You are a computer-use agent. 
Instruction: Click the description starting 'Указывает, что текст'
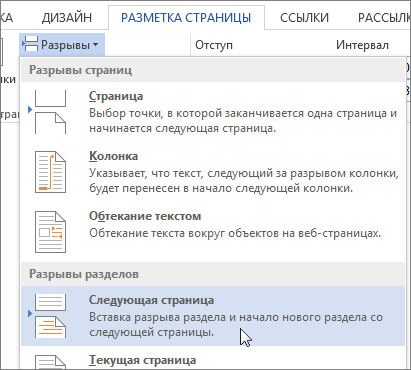click(x=244, y=181)
